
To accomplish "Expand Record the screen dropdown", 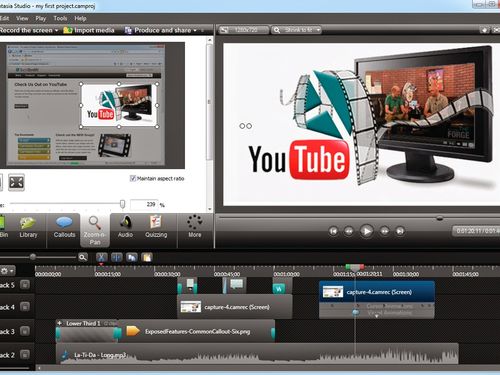I will (57, 30).
